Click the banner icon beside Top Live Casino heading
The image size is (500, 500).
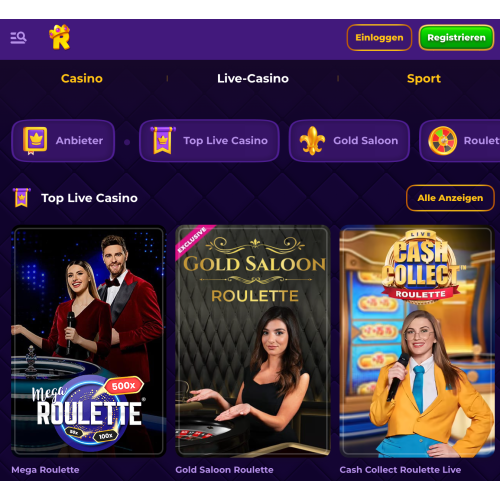click(x=22, y=198)
